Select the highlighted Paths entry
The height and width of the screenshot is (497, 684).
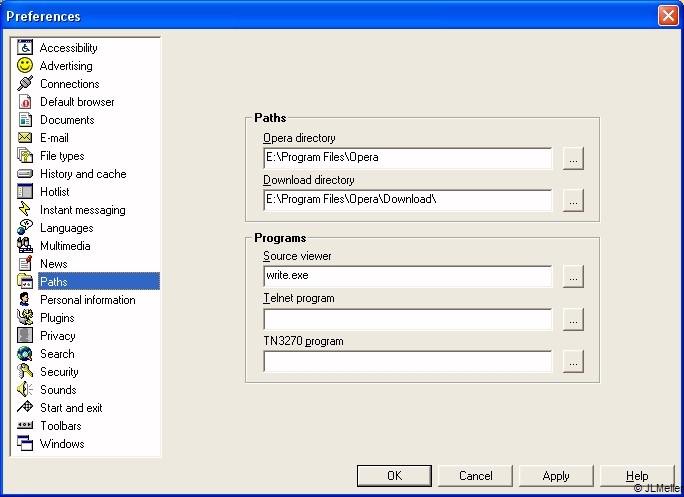99,281
